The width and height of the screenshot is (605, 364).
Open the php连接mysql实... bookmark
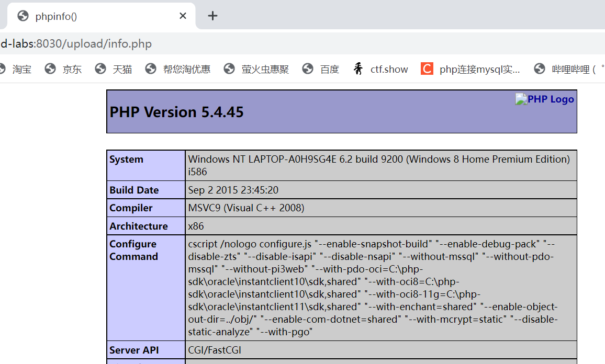point(470,69)
